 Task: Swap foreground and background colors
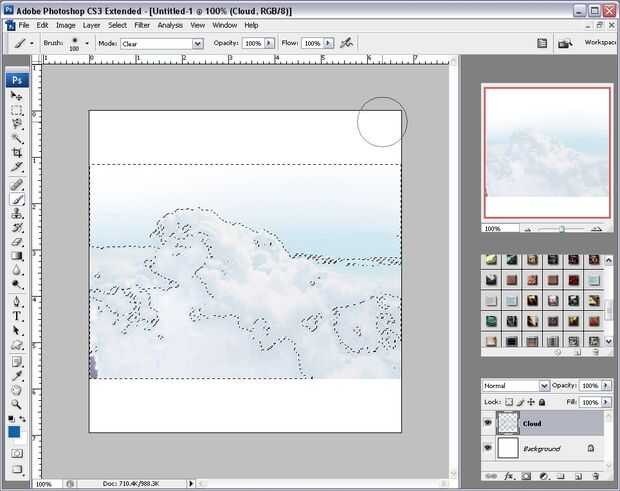point(23,419)
